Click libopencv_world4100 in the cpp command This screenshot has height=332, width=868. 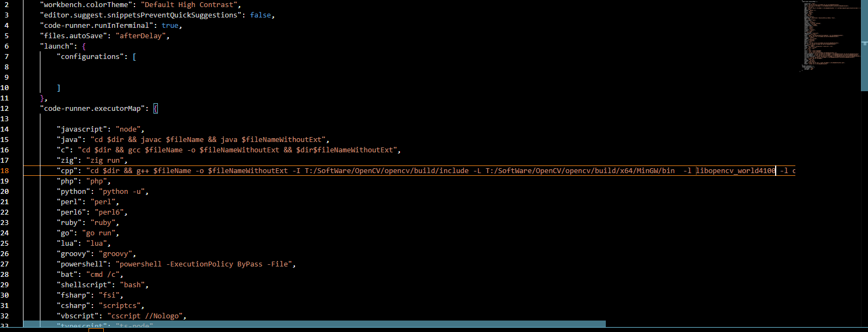pyautogui.click(x=735, y=170)
